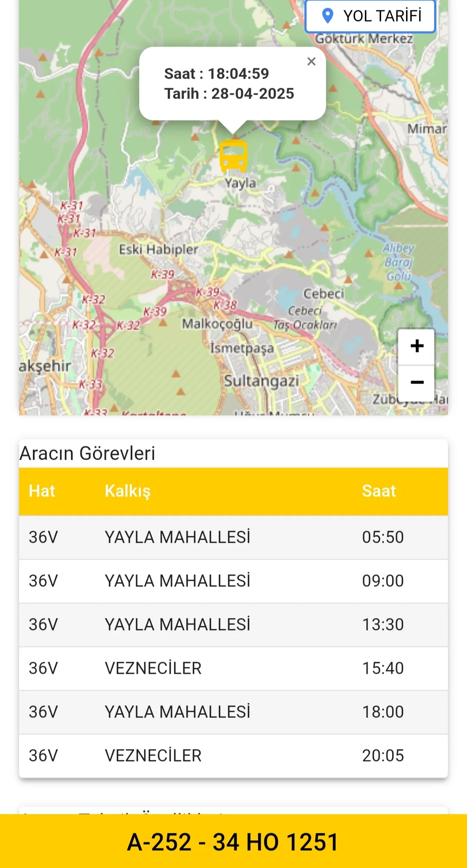Zoom in the map with plus button
Screen dimensions: 467x868
[x=417, y=346]
